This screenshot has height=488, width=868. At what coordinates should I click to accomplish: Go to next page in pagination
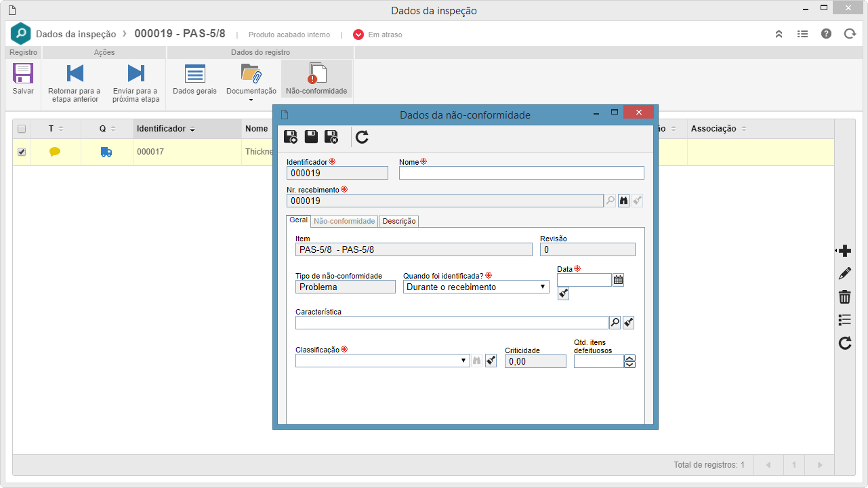point(820,465)
